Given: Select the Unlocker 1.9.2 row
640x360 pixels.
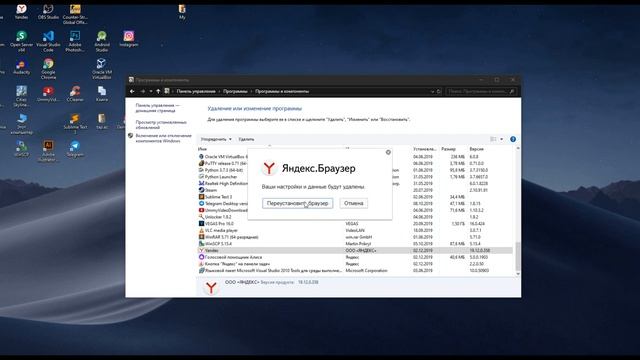Looking at the screenshot, I should 355,217.
